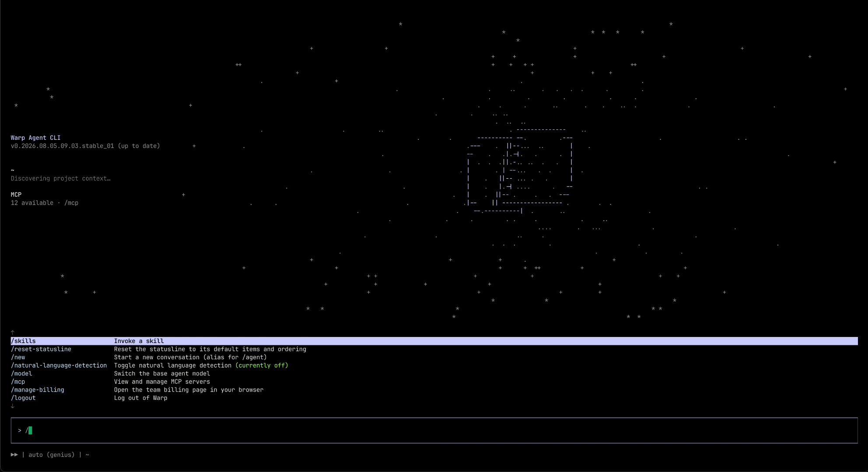Click 'Discovering project context…' text

pyautogui.click(x=61, y=178)
